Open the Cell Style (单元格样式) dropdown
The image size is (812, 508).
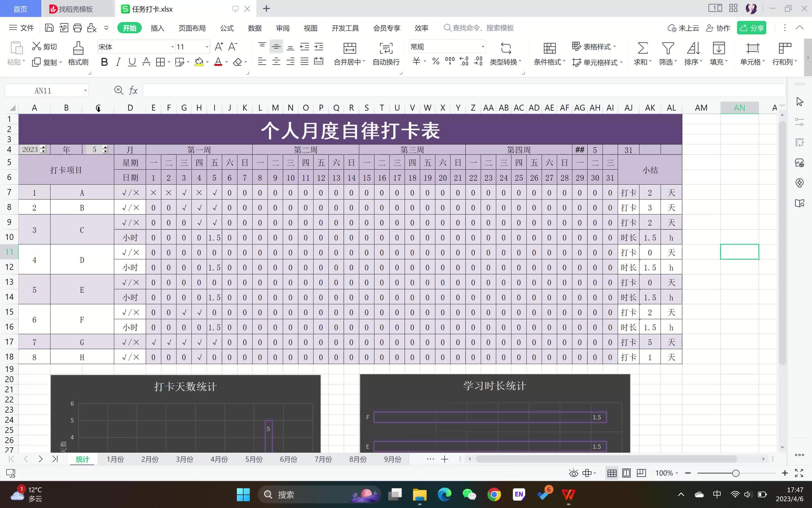pos(597,62)
